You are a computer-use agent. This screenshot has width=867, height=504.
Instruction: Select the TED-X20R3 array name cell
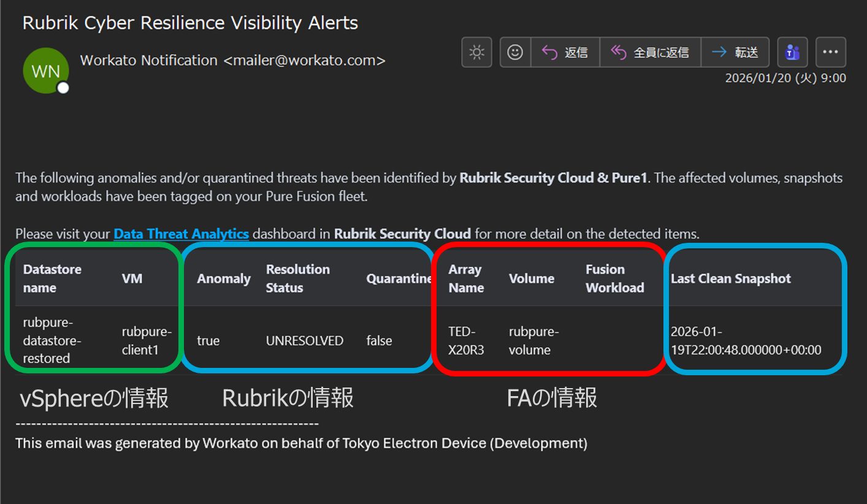pos(465,341)
